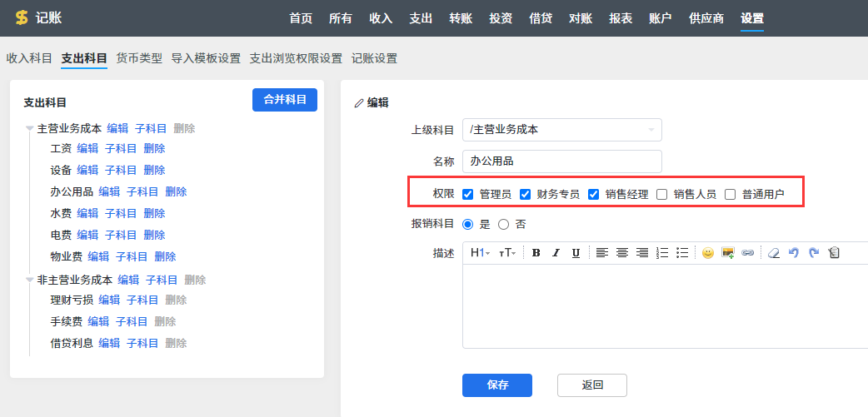Open the H1 heading dropdown

click(x=480, y=253)
